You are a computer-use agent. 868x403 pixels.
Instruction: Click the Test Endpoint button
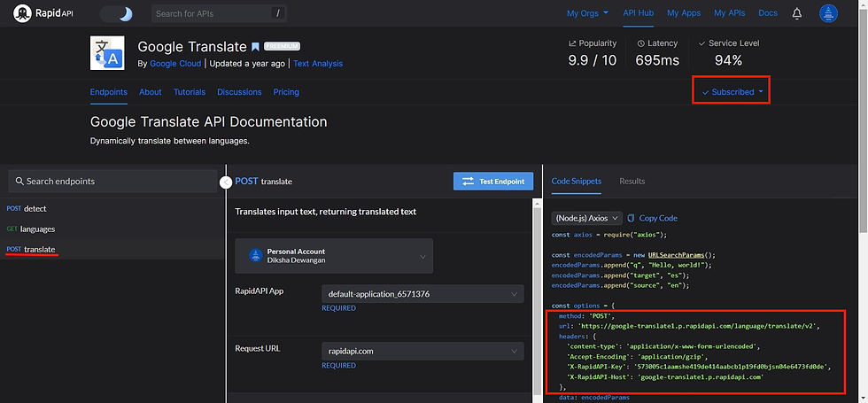[493, 181]
